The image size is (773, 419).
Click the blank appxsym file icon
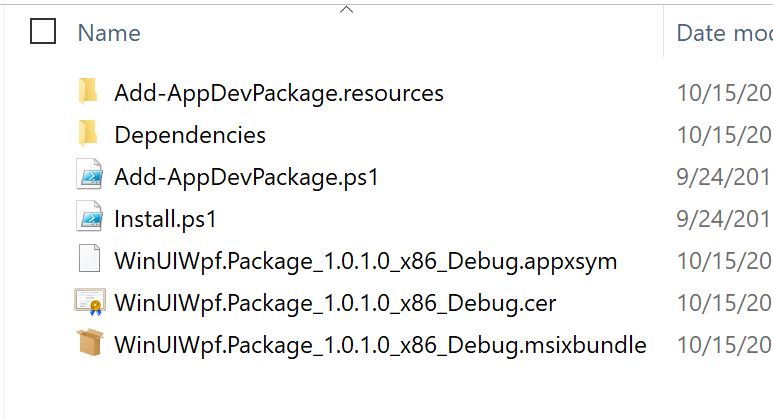pyautogui.click(x=89, y=261)
